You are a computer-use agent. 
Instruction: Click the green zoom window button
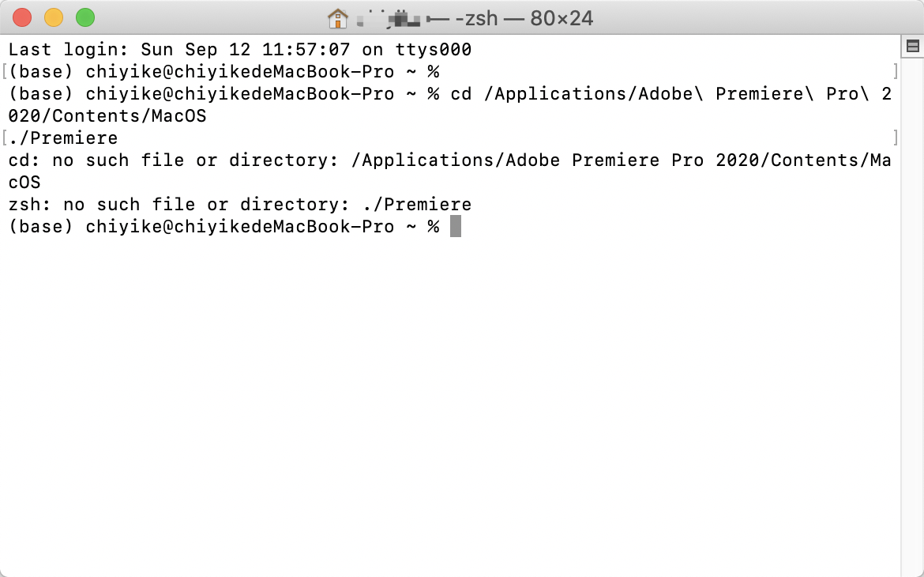85,17
